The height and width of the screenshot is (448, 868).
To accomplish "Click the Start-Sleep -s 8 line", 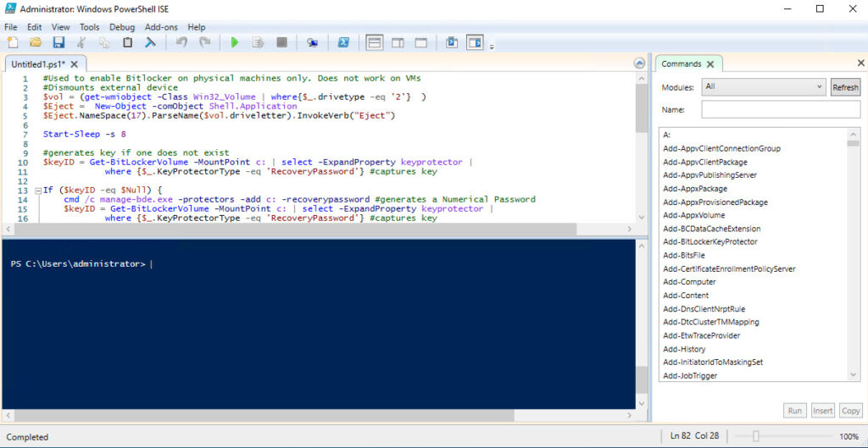I will [85, 134].
